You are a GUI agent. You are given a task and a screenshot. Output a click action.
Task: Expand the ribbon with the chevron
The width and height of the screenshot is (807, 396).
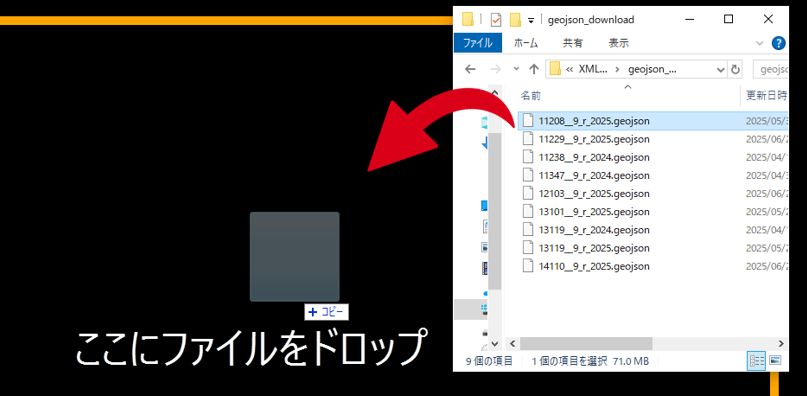click(x=760, y=43)
